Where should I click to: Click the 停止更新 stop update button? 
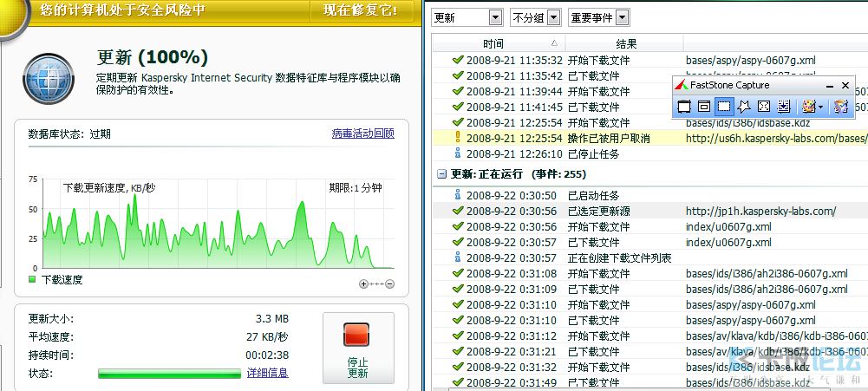pos(358,348)
